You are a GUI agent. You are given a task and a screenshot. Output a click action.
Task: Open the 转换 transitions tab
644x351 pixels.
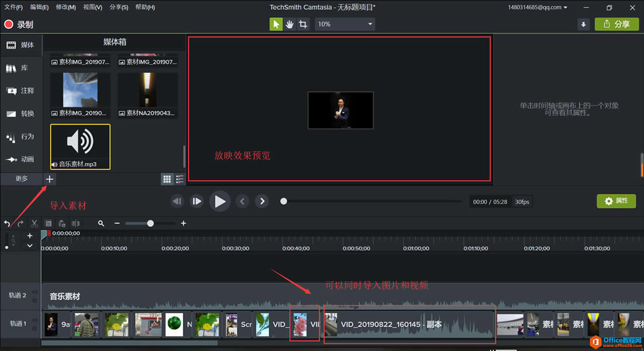[x=20, y=113]
